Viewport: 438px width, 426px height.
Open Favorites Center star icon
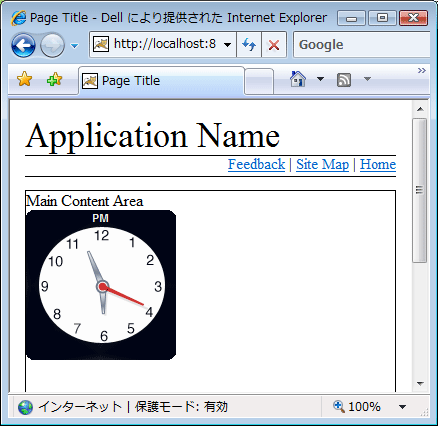point(24,79)
